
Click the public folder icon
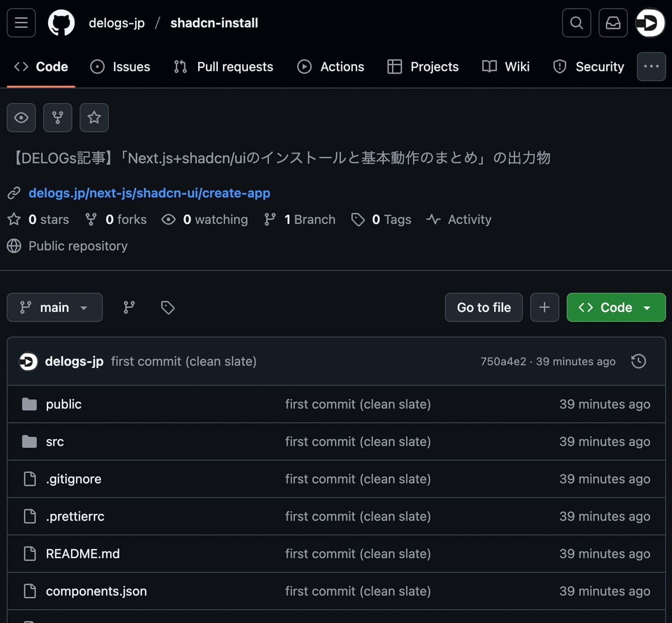click(30, 404)
